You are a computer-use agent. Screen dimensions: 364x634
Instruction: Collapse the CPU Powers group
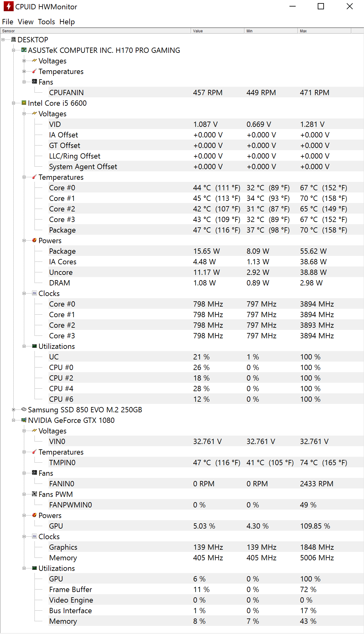tap(24, 241)
